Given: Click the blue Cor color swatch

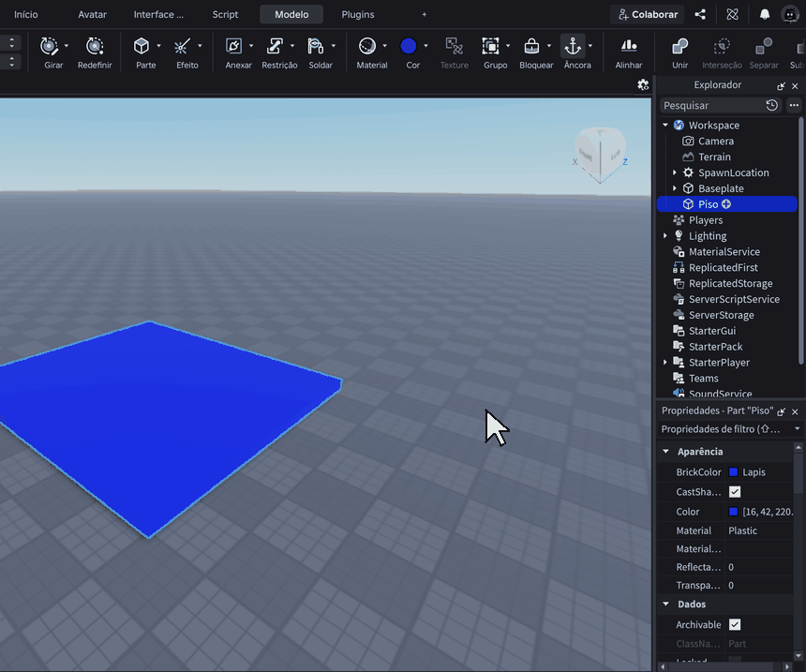Looking at the screenshot, I should (408, 46).
